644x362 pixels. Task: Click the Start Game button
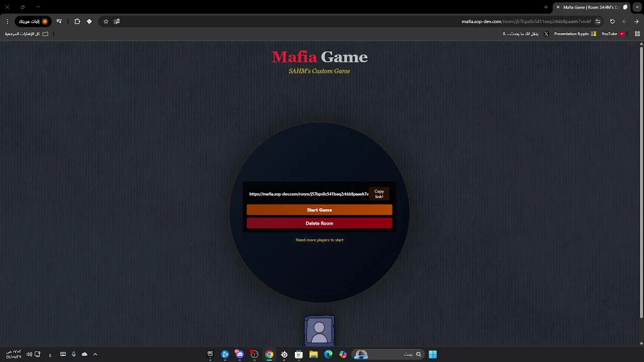[319, 210]
